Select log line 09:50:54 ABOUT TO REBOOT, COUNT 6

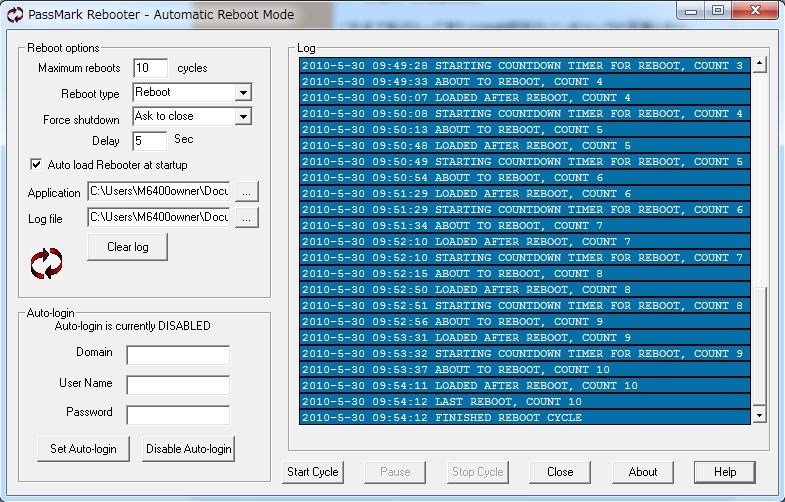(x=525, y=178)
